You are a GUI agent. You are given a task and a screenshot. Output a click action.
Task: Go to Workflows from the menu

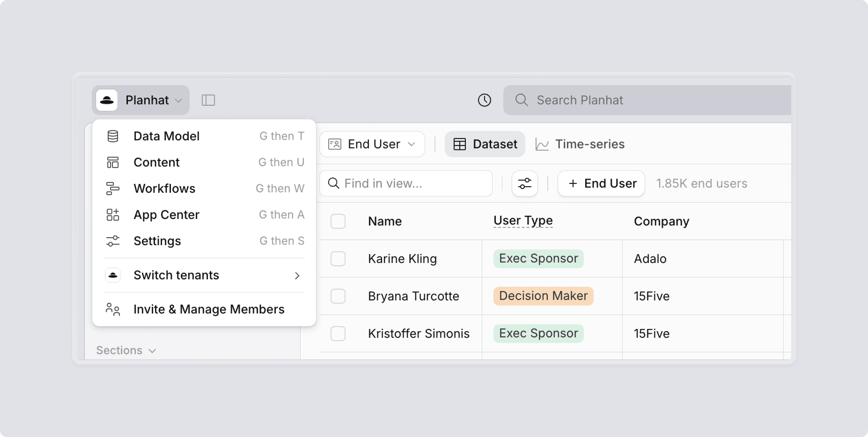(204, 188)
